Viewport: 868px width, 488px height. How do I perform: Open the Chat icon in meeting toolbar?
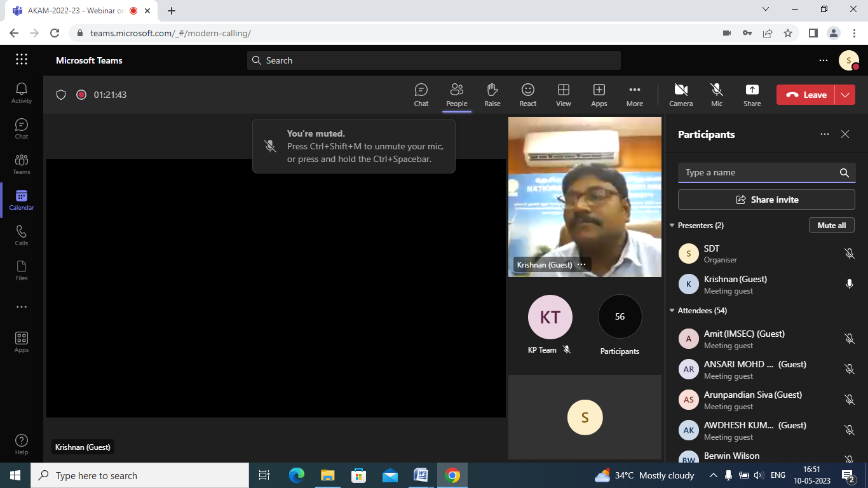click(x=421, y=95)
